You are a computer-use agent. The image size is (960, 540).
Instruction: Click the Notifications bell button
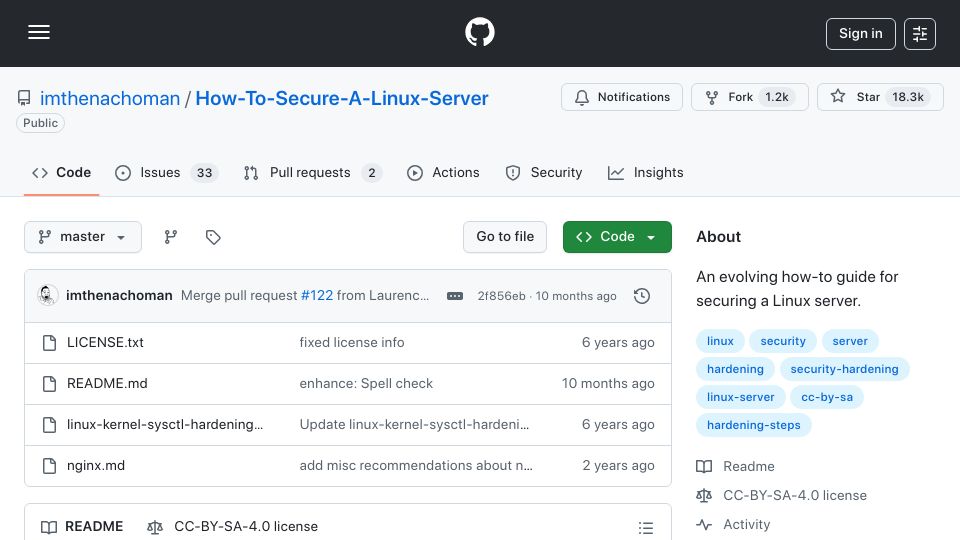tap(621, 97)
